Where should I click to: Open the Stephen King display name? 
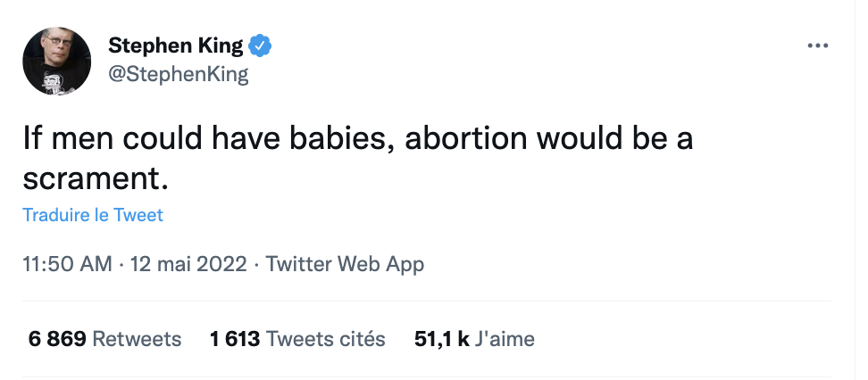click(x=175, y=46)
